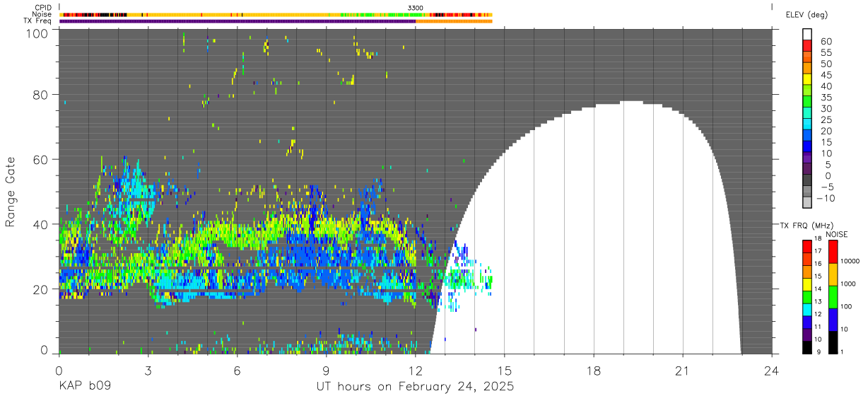Click the white top swatch of the ELEV colorbar
This screenshot has height=401, width=868.
click(807, 34)
